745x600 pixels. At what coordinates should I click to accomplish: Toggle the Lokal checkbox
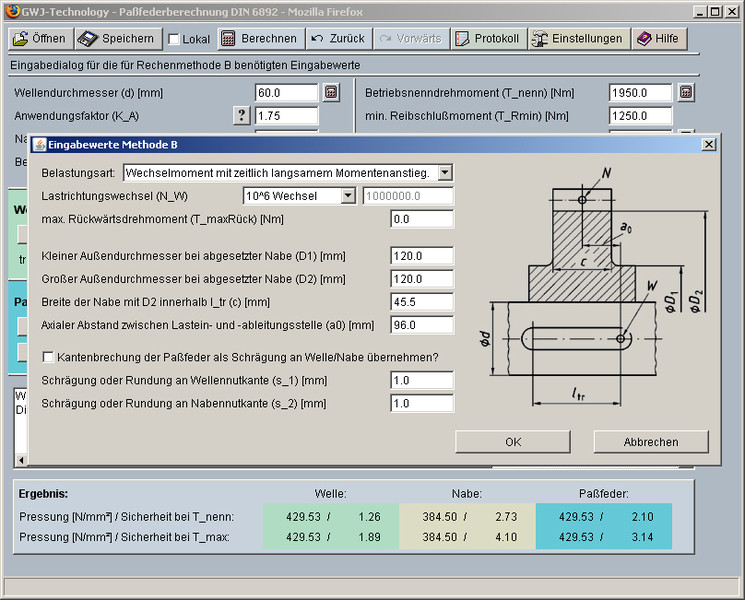pyautogui.click(x=174, y=40)
